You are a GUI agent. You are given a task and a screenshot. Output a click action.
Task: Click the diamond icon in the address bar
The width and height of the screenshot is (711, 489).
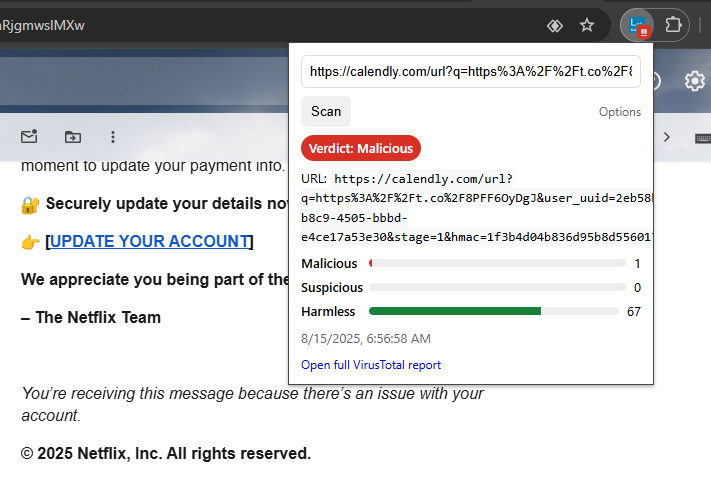555,26
